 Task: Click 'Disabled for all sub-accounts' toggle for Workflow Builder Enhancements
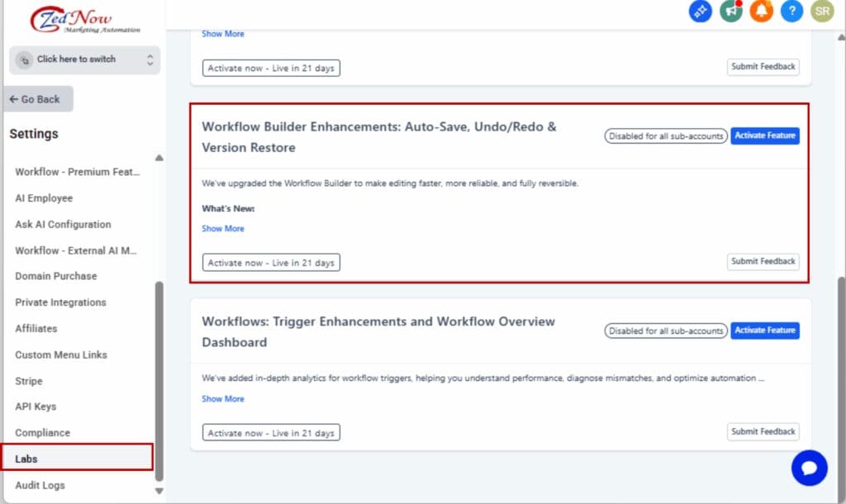pyautogui.click(x=666, y=136)
